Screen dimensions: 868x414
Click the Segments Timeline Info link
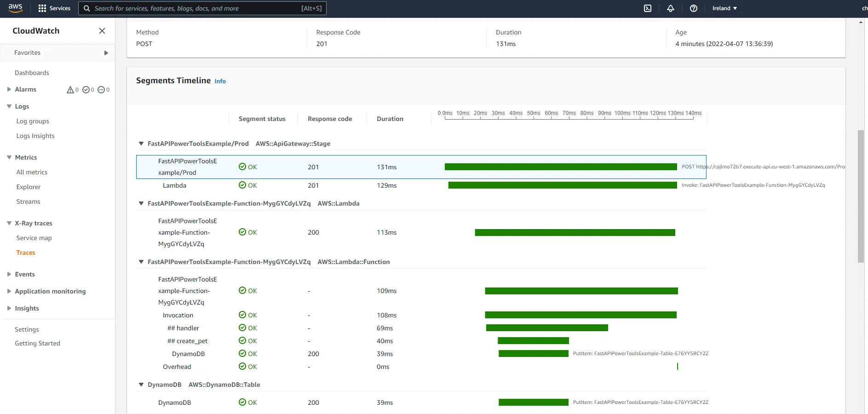[220, 81]
